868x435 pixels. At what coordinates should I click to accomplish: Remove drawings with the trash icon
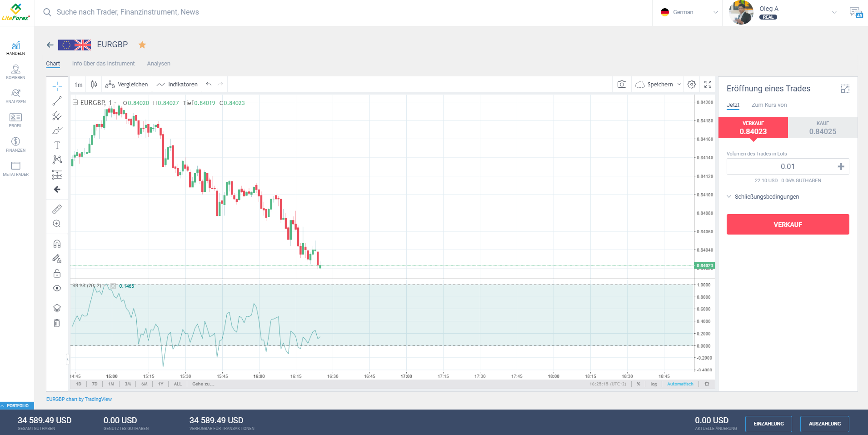57,323
